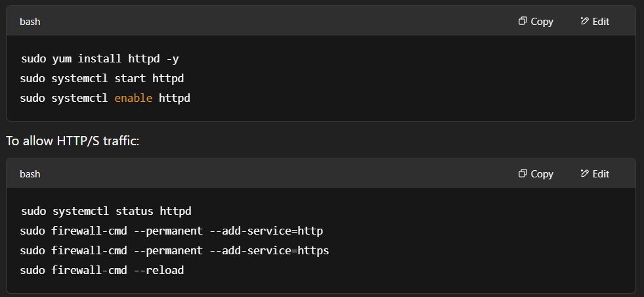644x297 pixels.
Task: Click the word 'yum' in the first command
Action: [62, 60]
